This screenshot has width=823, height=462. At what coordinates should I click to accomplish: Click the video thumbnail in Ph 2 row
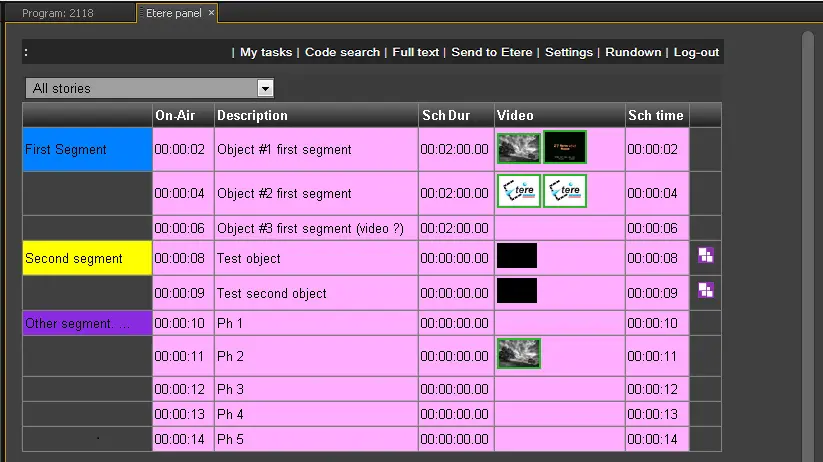pos(518,353)
